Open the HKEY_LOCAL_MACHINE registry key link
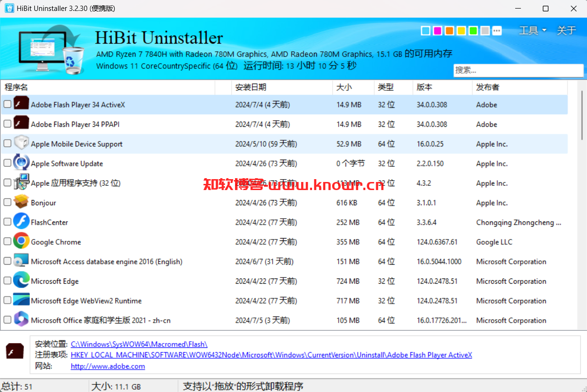Screen dimensions: 587x392 pyautogui.click(x=271, y=355)
